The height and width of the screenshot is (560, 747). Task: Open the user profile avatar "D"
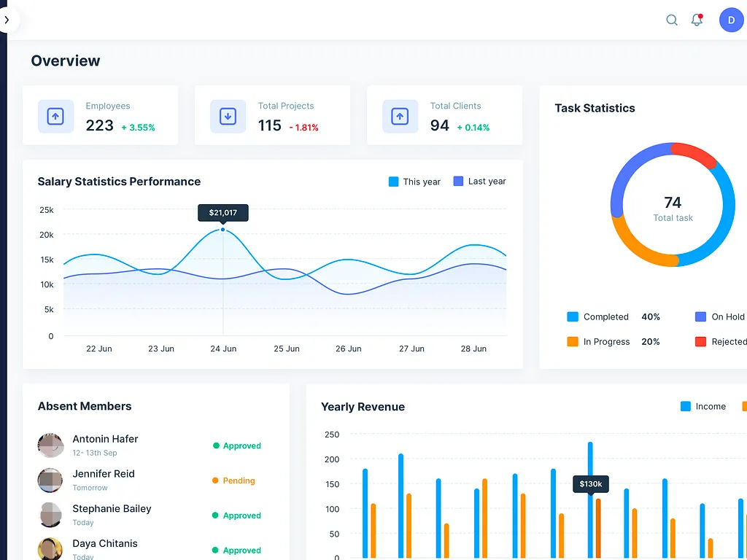point(731,20)
